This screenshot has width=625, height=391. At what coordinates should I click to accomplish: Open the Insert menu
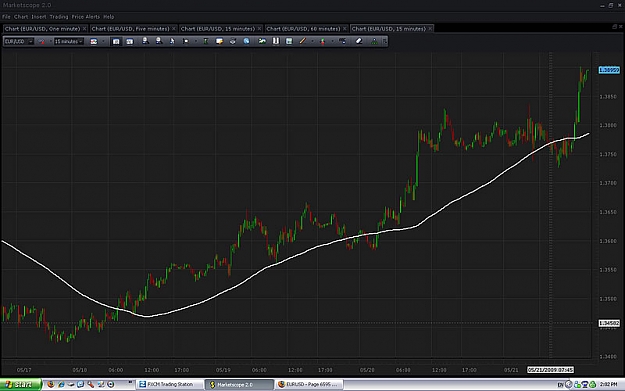click(x=39, y=17)
